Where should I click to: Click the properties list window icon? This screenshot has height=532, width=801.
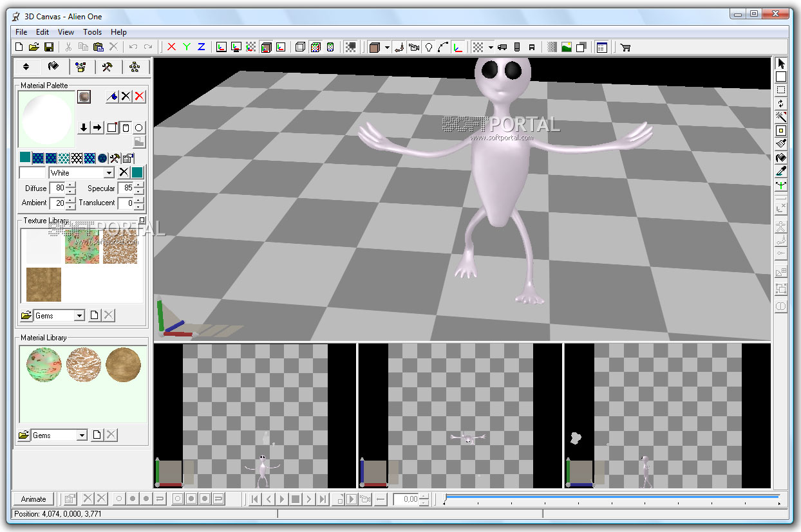click(601, 47)
